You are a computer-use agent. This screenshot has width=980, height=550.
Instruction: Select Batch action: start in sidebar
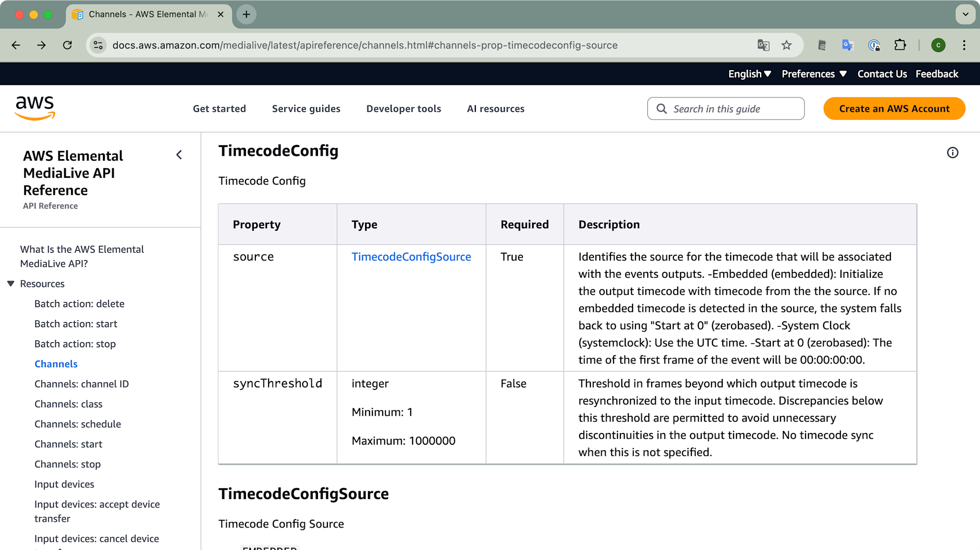coord(76,324)
